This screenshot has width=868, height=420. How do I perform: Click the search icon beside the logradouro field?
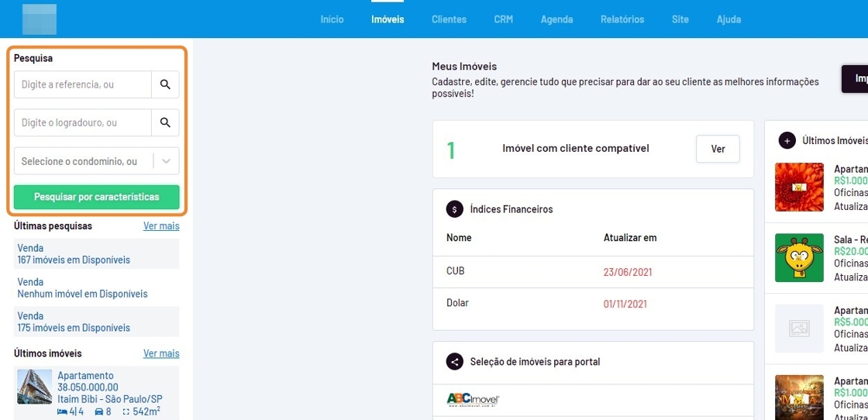pyautogui.click(x=165, y=122)
